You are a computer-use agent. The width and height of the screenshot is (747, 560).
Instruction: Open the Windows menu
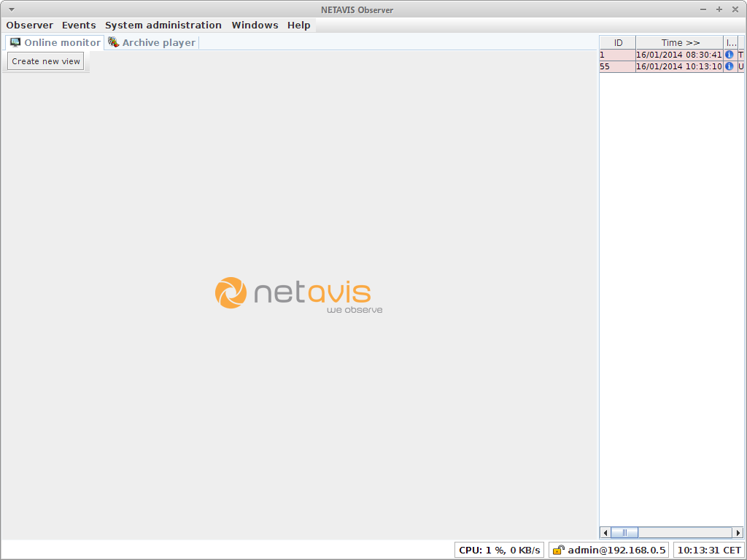pos(255,26)
